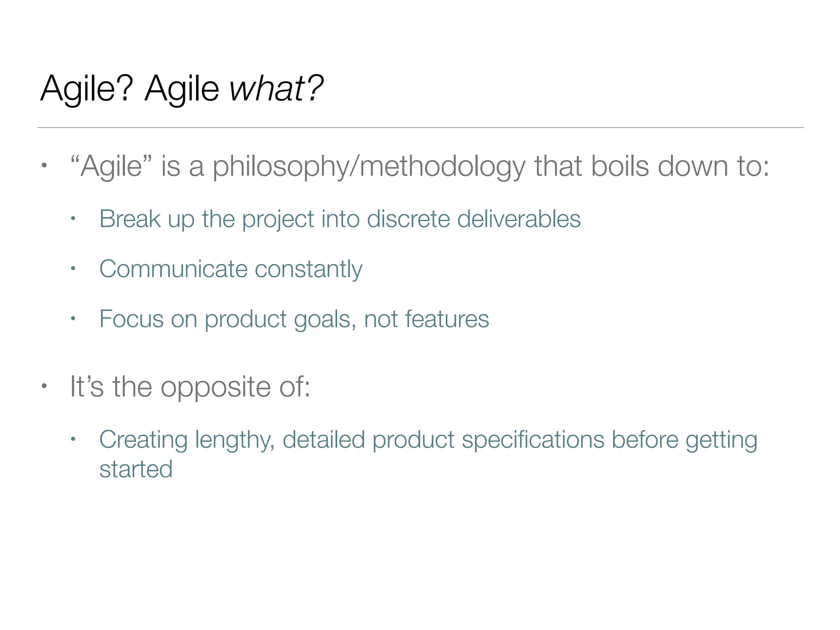Click the bullet dot before 'Break up the project'
The width and height of the screenshot is (840, 630).
pyautogui.click(x=73, y=219)
